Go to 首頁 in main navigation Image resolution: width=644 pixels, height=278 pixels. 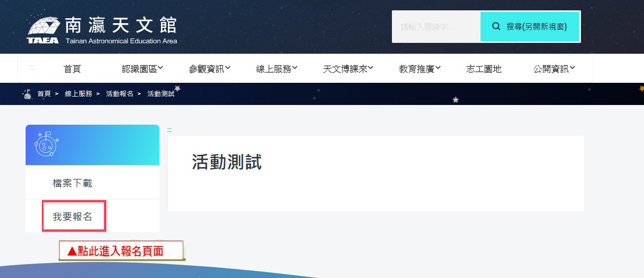[72, 69]
